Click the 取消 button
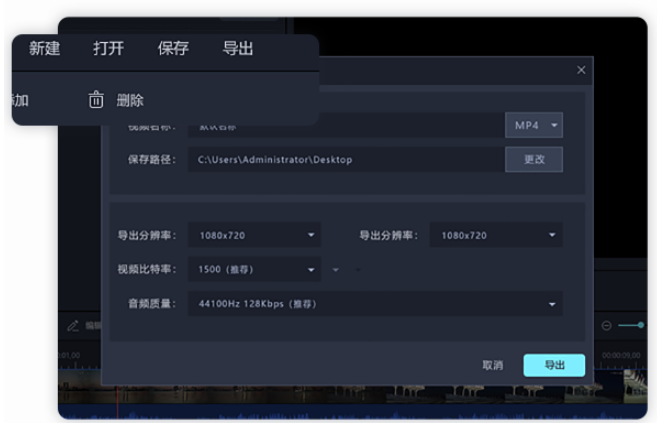 pos(492,365)
